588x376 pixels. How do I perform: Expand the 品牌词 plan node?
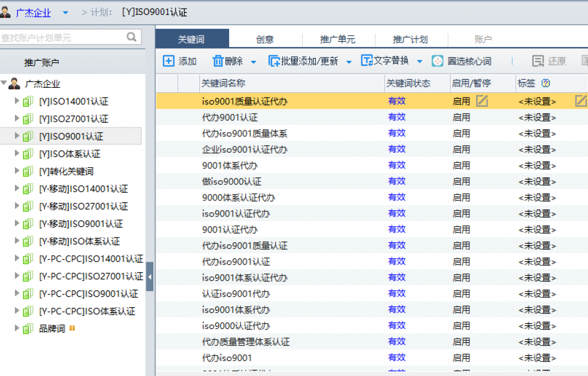17,329
